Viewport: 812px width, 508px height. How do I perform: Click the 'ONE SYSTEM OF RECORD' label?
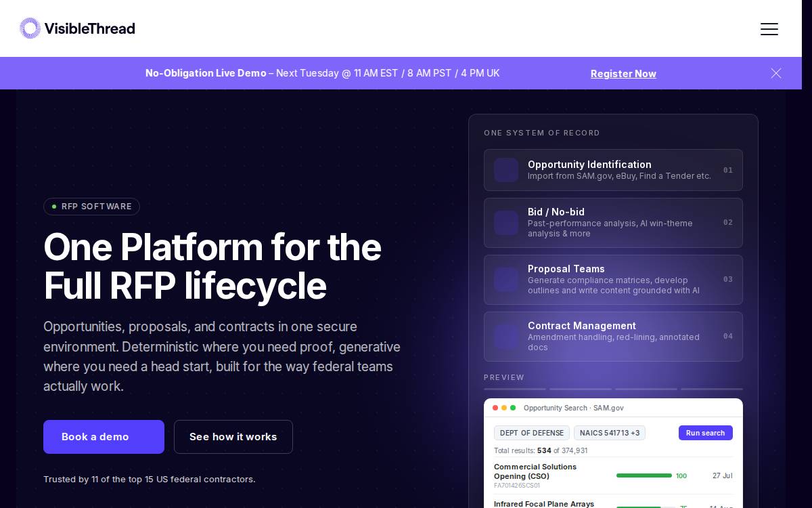tap(542, 133)
